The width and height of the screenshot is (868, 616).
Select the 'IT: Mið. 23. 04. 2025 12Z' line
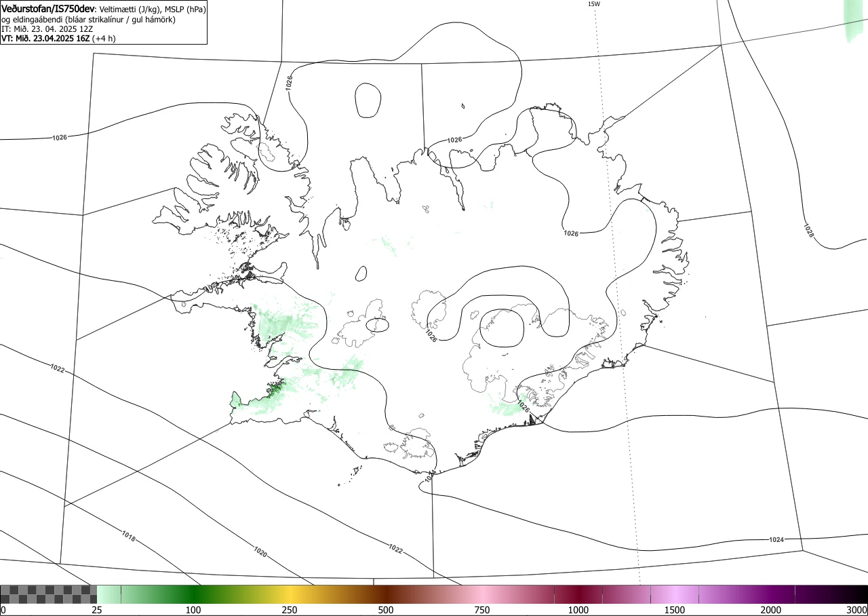tap(47, 29)
